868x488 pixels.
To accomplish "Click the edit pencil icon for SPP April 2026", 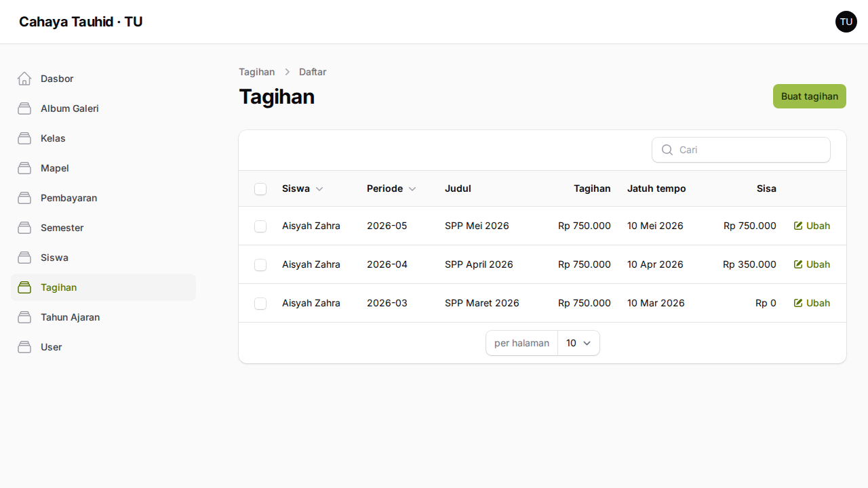I will (x=798, y=264).
